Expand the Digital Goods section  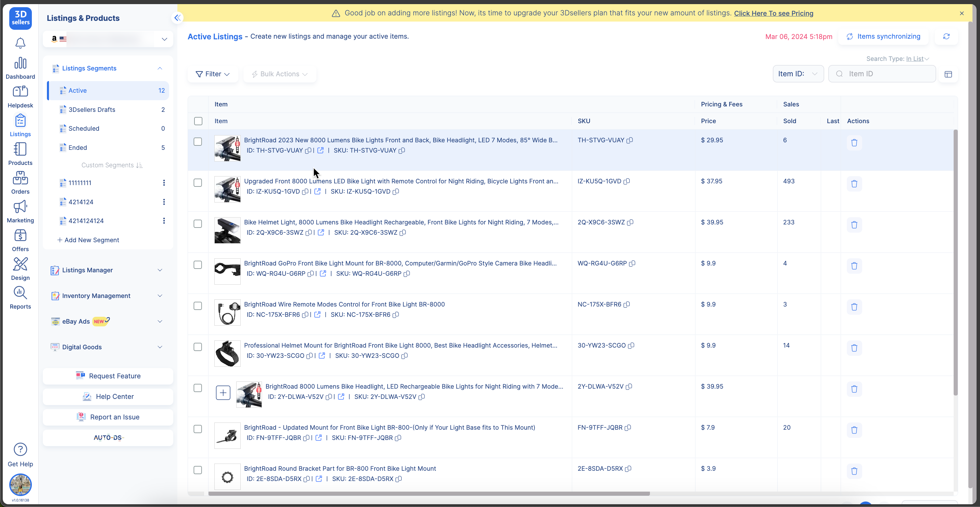(108, 347)
